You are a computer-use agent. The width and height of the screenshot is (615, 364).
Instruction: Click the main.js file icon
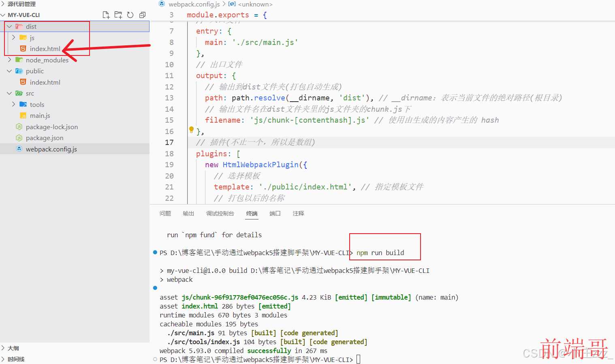[x=23, y=115]
